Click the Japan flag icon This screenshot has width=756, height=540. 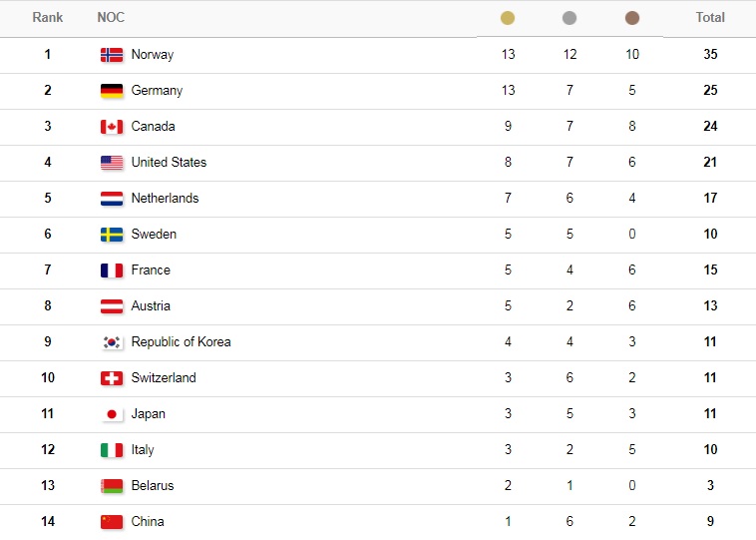[112, 414]
